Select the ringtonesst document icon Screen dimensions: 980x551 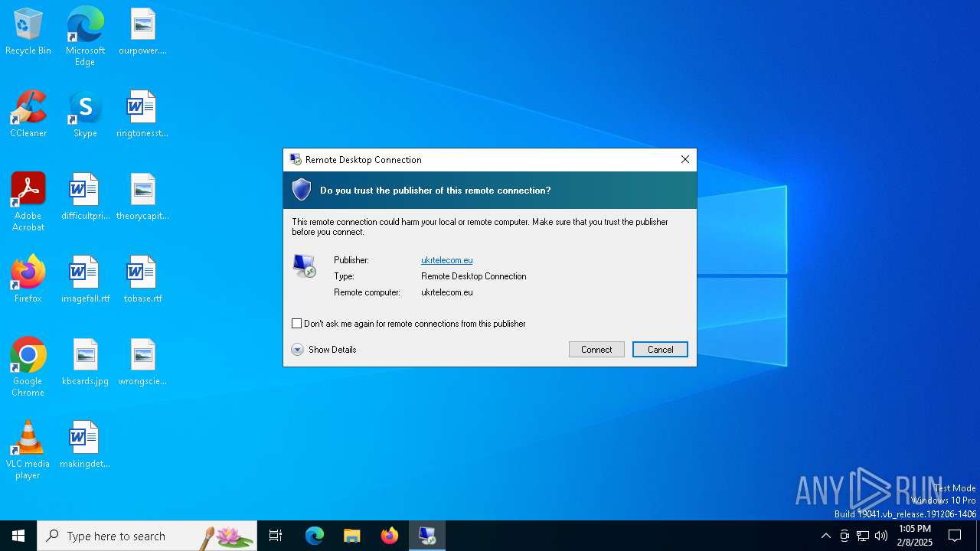coord(142,114)
